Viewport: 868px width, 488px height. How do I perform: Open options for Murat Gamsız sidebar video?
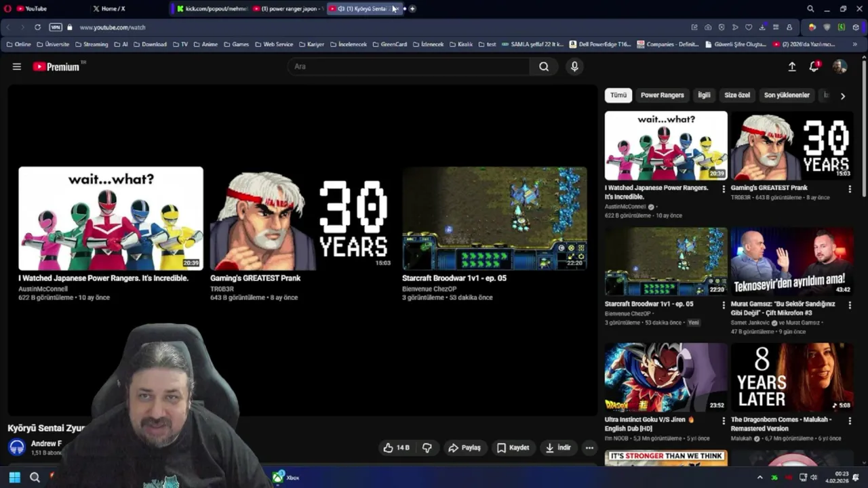click(849, 305)
